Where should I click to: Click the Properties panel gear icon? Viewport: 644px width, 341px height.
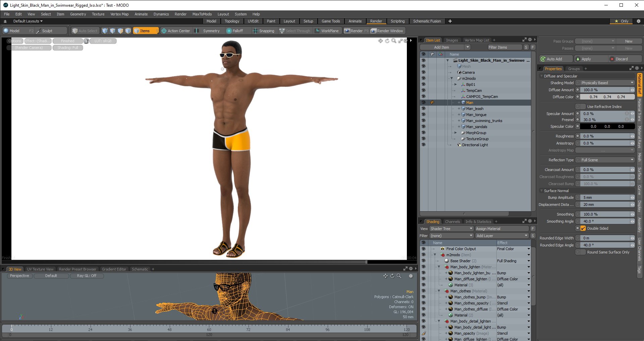click(x=637, y=68)
